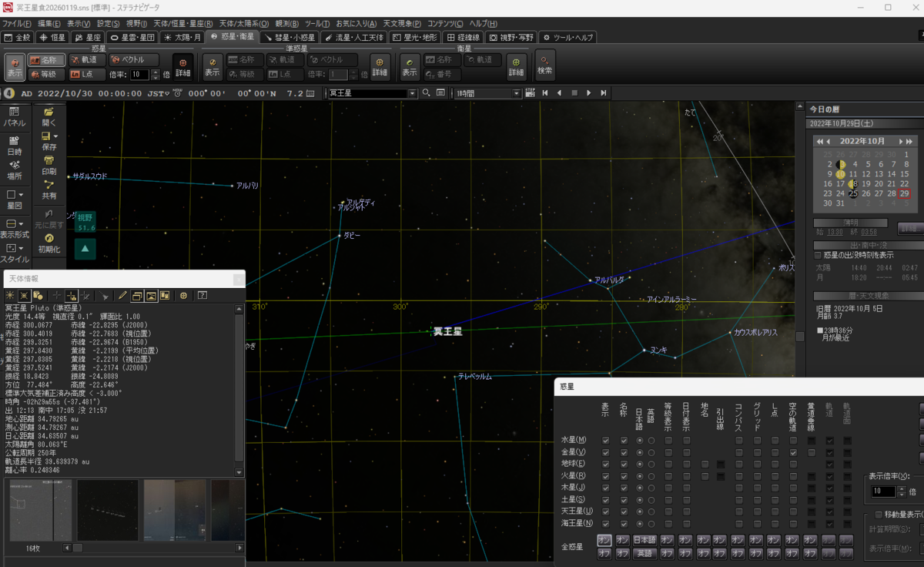This screenshot has width=924, height=567.
Task: Uncheck 水星 表示 checkbox
Action: (606, 441)
